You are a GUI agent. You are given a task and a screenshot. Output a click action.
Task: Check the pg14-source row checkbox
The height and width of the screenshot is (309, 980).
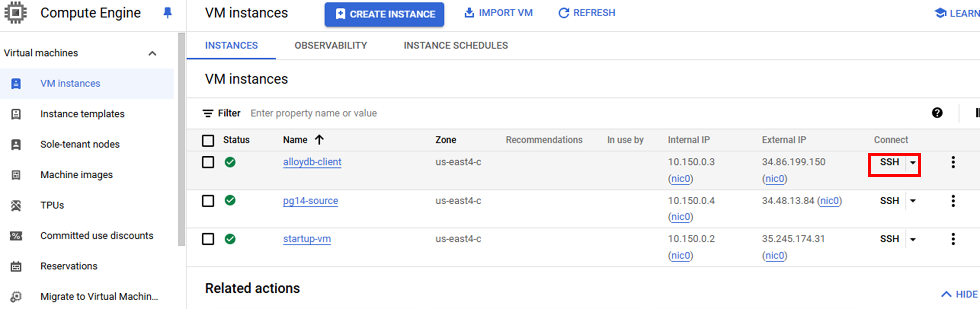[208, 201]
